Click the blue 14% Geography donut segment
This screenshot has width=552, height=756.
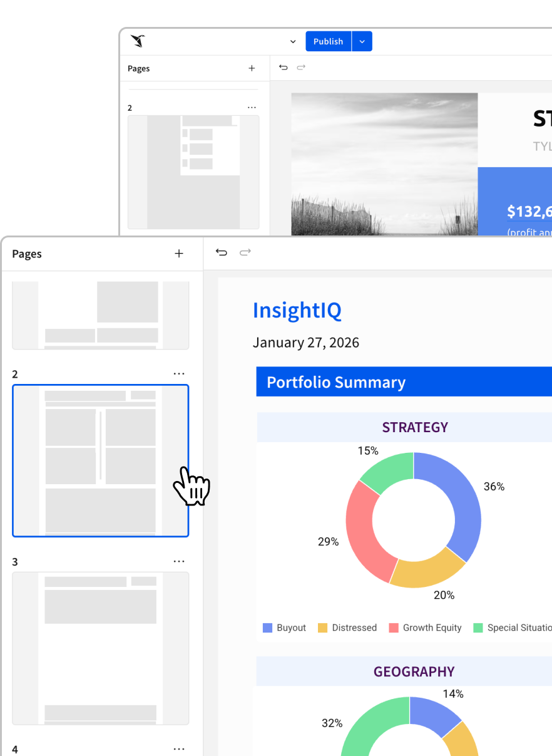coord(433,714)
